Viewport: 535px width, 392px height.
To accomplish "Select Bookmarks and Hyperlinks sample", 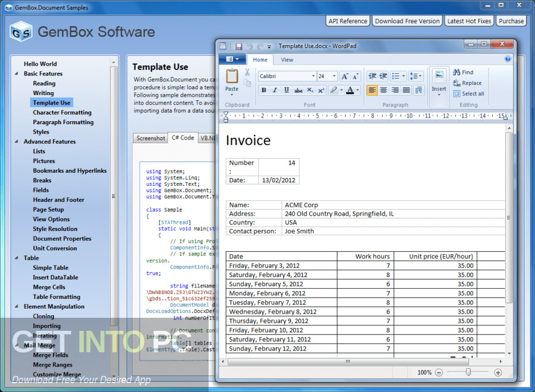I will click(x=70, y=171).
